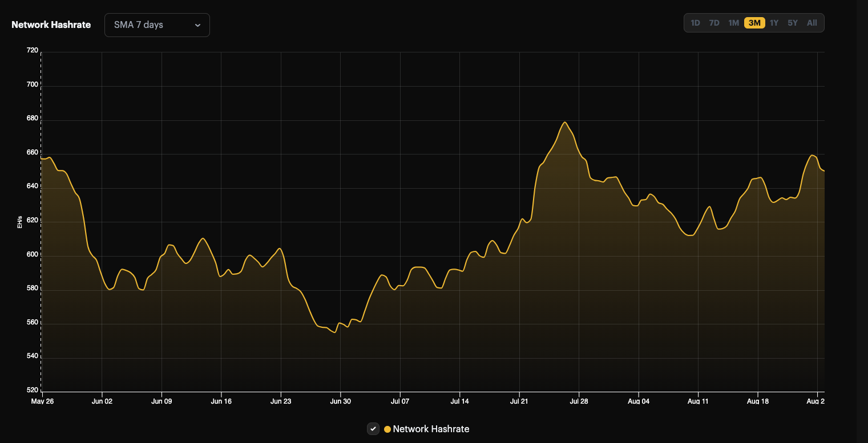Click the dropdown chevron beside SMA 7 days

tap(198, 25)
